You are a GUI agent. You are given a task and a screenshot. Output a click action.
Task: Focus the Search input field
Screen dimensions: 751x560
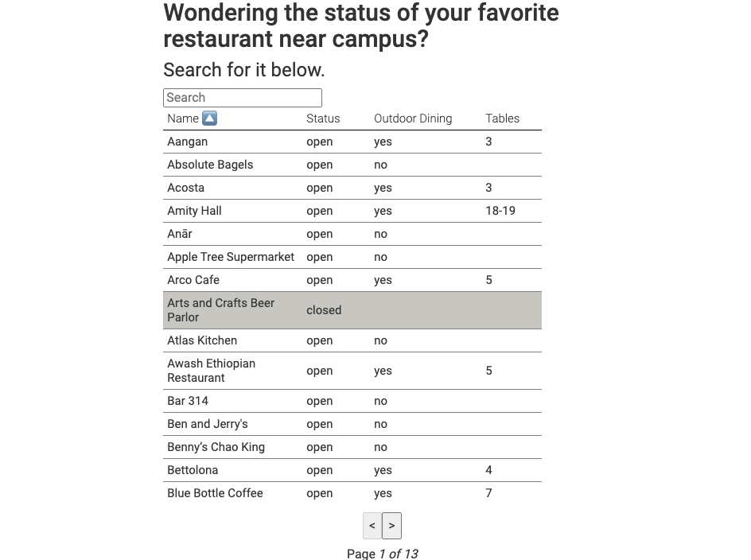[x=243, y=98]
